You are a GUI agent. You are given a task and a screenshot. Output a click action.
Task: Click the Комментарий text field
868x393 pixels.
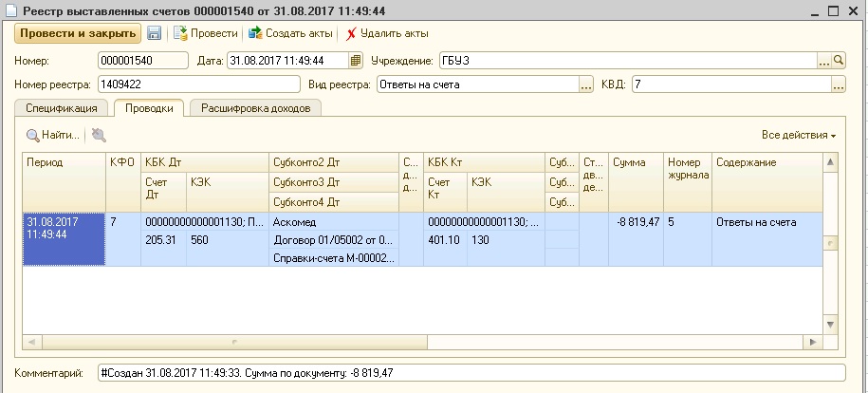click(x=470, y=372)
